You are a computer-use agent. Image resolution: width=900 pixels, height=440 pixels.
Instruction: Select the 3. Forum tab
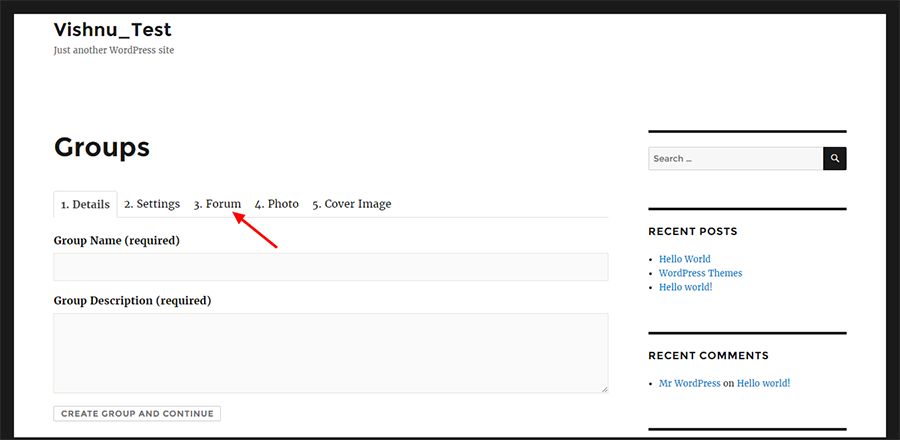217,204
